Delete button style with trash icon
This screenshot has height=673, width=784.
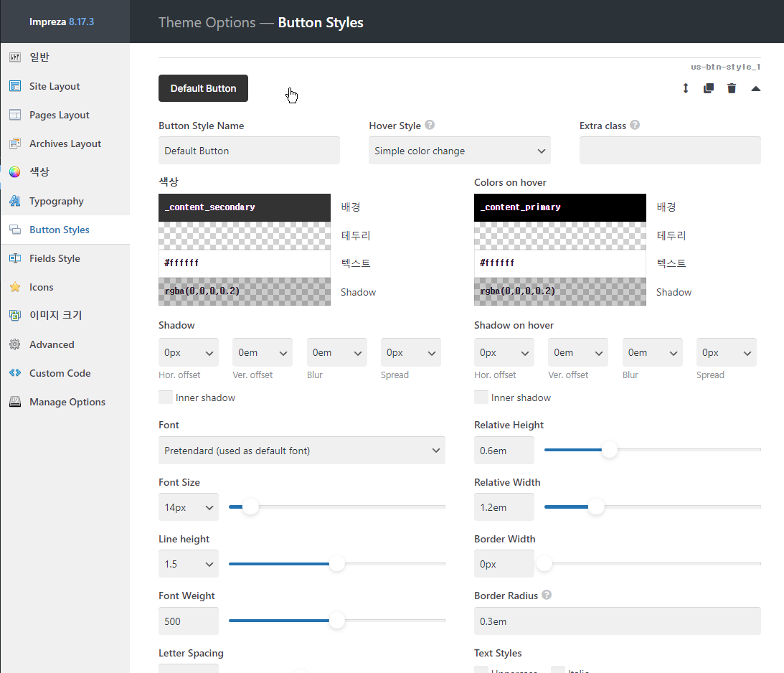[x=732, y=88]
